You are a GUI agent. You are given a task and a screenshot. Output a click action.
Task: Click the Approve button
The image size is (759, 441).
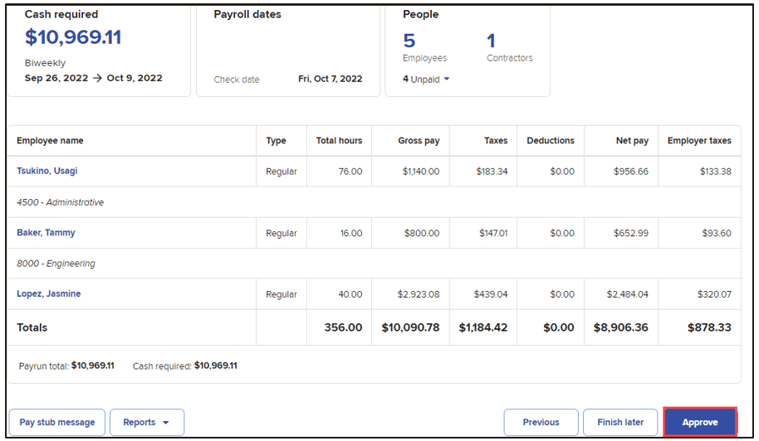700,422
